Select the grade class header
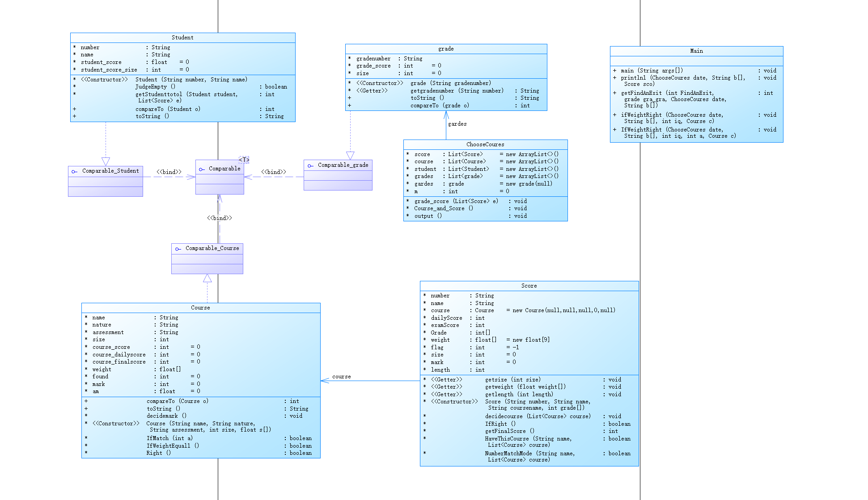Viewport: 868px width, 500px height. pyautogui.click(x=446, y=49)
